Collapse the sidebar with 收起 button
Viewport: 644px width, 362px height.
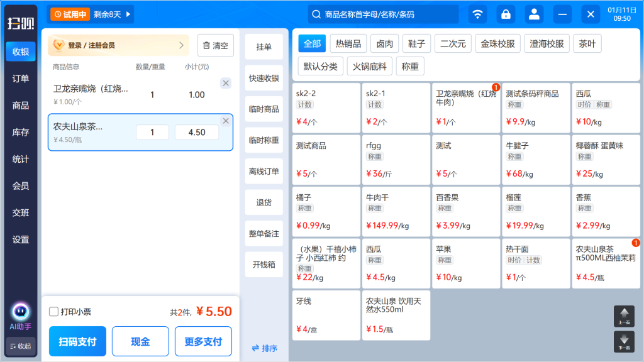click(x=21, y=346)
